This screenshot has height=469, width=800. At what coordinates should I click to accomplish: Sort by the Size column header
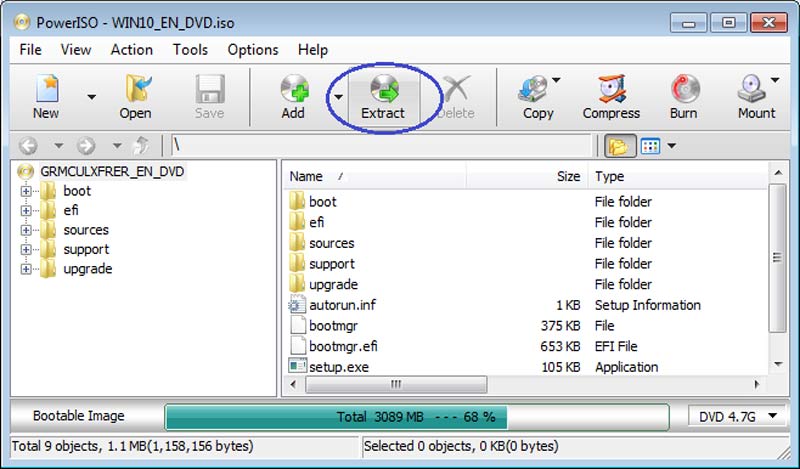(x=527, y=177)
